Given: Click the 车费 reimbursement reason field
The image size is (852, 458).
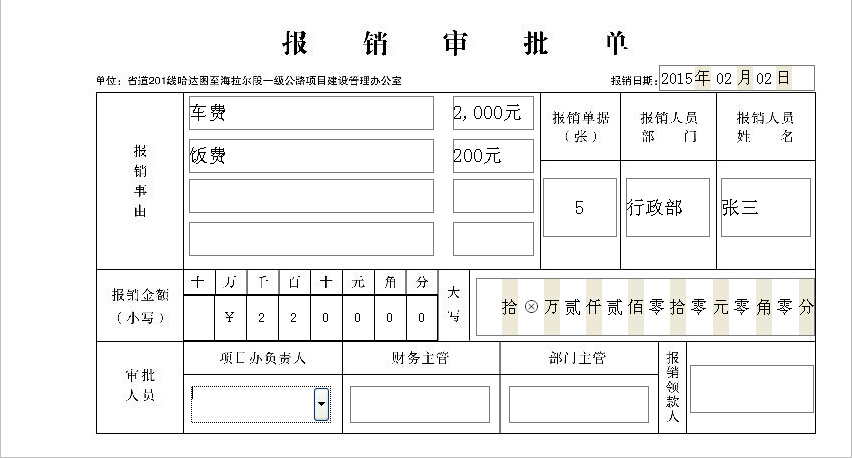Looking at the screenshot, I should [x=311, y=113].
